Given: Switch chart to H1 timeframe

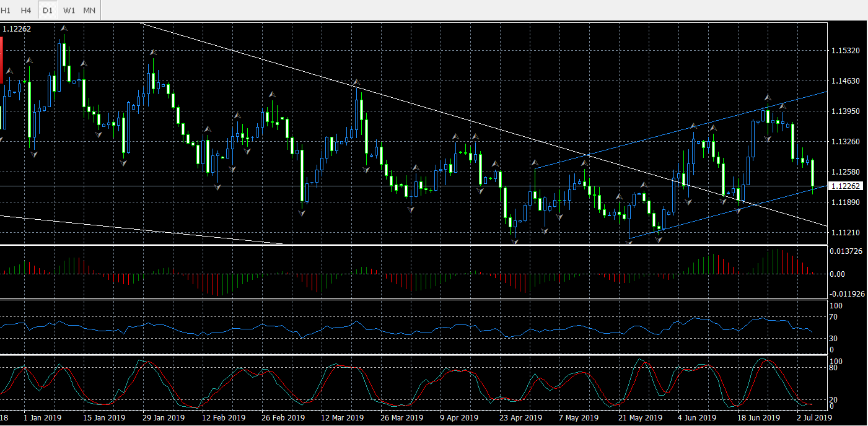Looking at the screenshot, I should (6, 10).
